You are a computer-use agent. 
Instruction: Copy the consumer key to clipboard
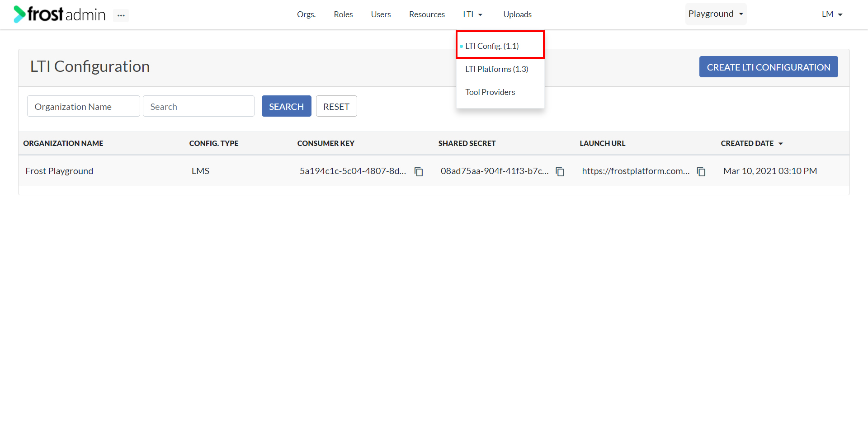[418, 171]
